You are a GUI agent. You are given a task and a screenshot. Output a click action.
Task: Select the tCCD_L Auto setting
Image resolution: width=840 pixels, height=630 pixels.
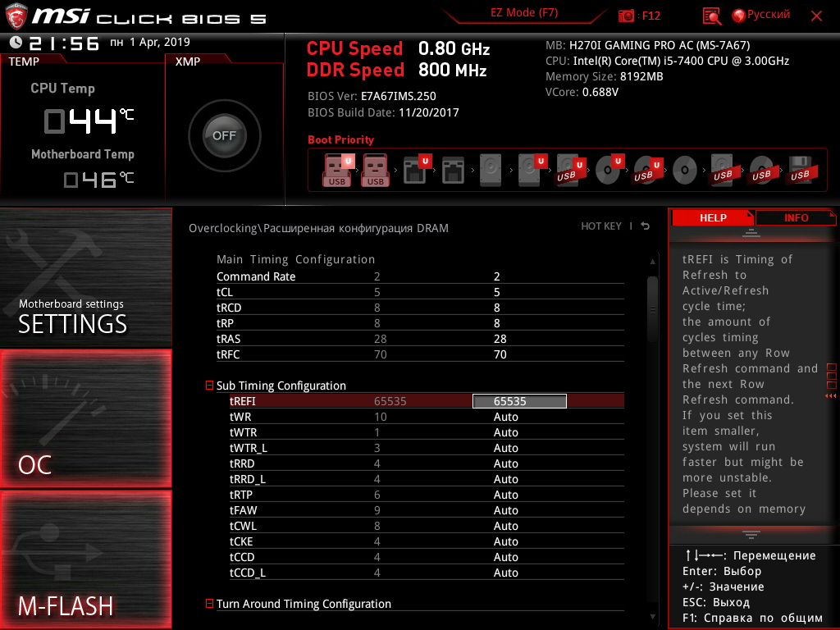coord(505,572)
